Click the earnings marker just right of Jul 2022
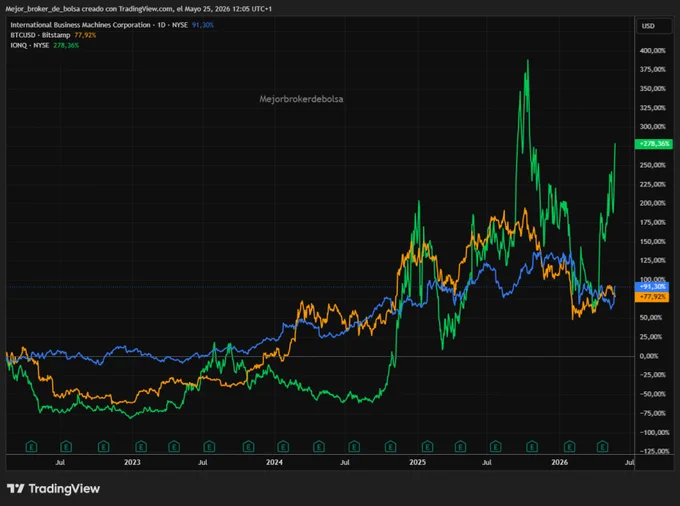Screen dimensions: 680x506 [x=66, y=446]
